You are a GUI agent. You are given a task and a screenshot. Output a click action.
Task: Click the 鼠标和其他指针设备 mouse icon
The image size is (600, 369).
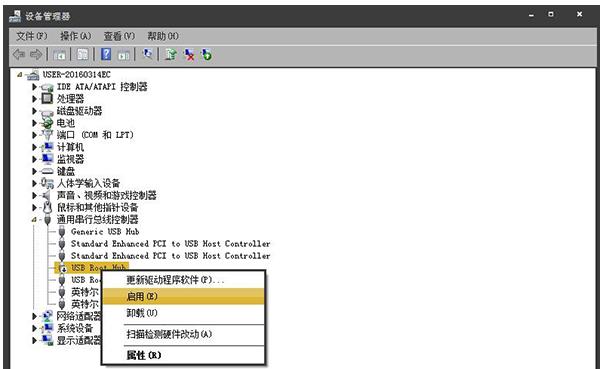(47, 207)
